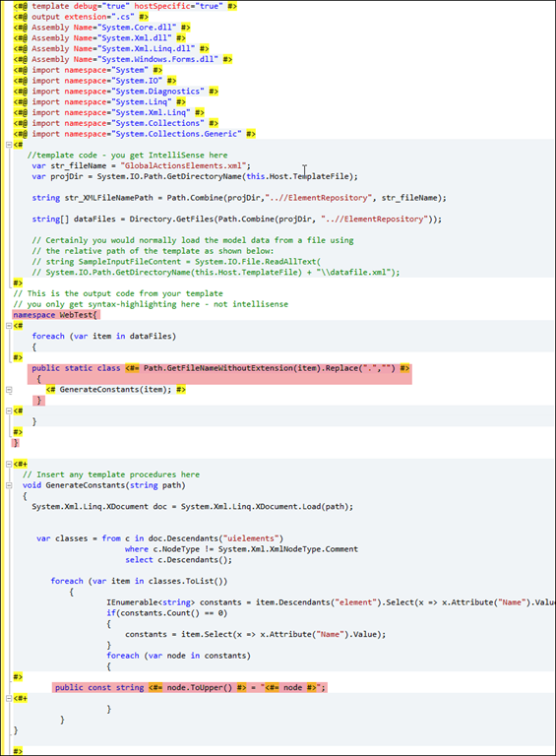Click the 'namespace WebTest{' line
Image resolution: width=556 pixels, height=756 pixels.
click(x=55, y=315)
